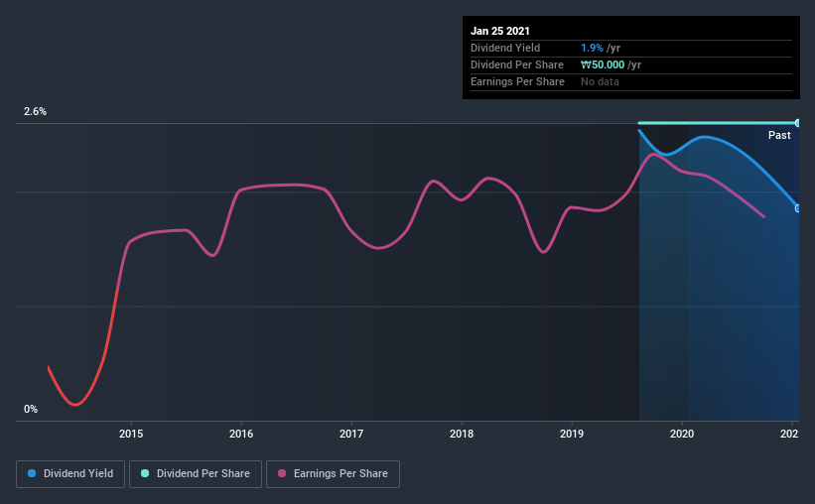The width and height of the screenshot is (815, 504).
Task: Click the pink Earnings Per Share legend dot
Action: coord(282,473)
